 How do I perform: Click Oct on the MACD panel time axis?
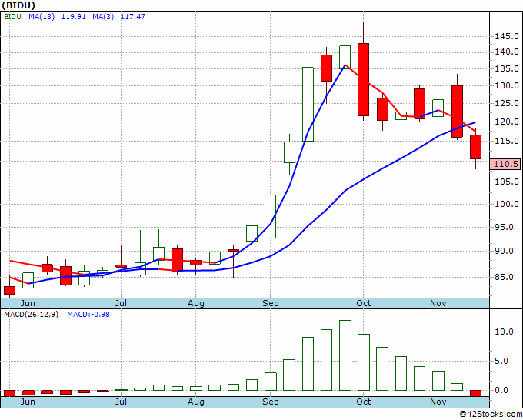click(x=364, y=402)
